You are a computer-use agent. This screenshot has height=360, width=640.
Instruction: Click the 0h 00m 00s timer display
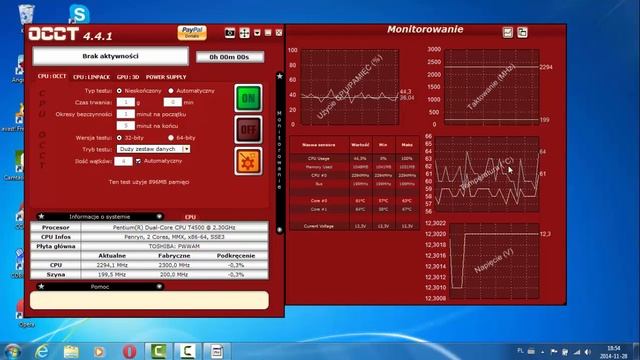pos(229,57)
